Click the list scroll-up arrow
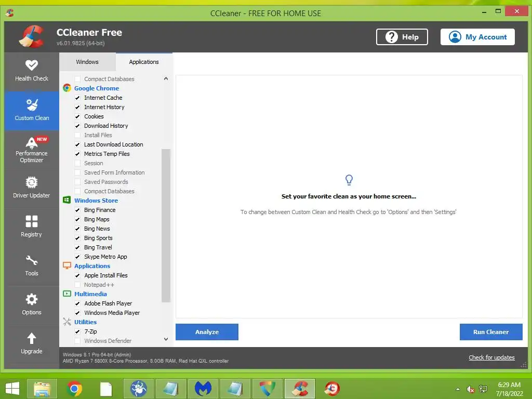 (166, 79)
